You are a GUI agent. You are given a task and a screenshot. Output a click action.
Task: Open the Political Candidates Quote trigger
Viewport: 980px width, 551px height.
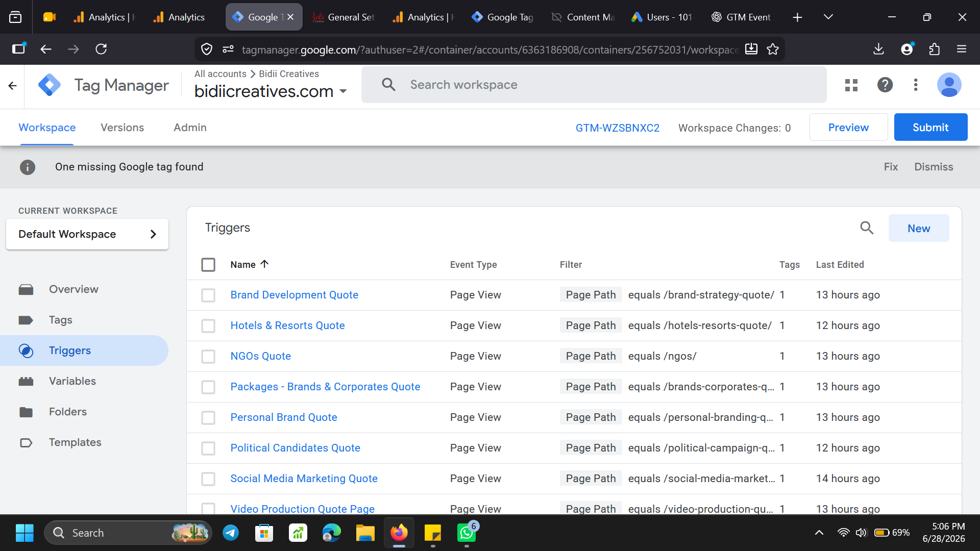click(x=295, y=448)
